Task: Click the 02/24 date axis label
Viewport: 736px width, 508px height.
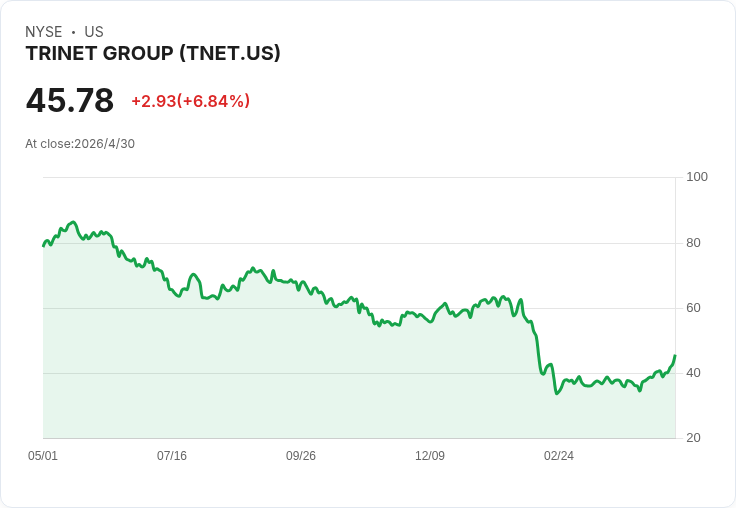Action: coord(559,456)
